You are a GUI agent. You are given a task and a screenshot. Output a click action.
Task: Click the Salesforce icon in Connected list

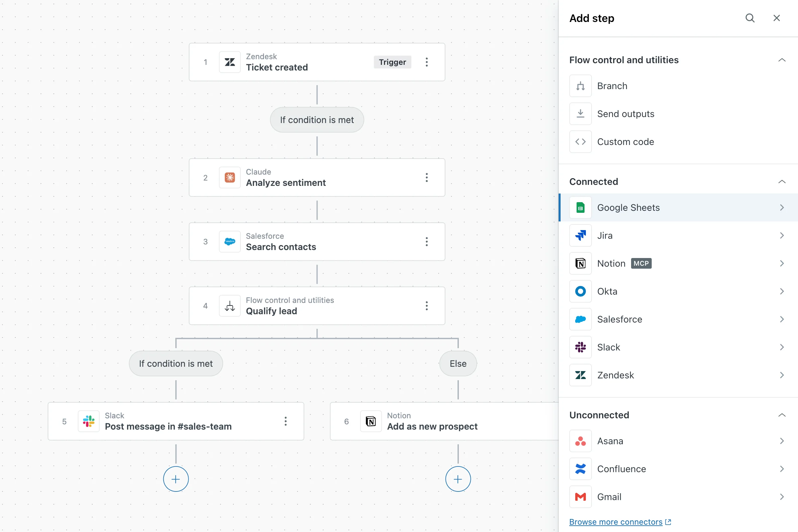click(x=581, y=319)
